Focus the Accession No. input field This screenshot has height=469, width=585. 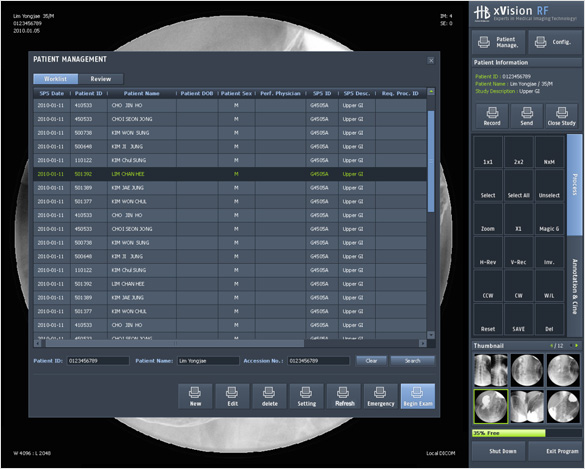pos(318,361)
